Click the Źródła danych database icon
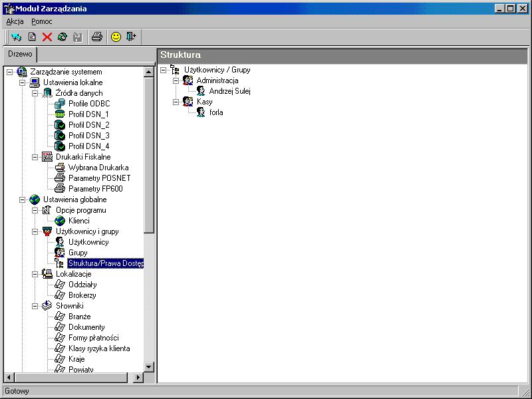The width and height of the screenshot is (532, 399). point(47,93)
